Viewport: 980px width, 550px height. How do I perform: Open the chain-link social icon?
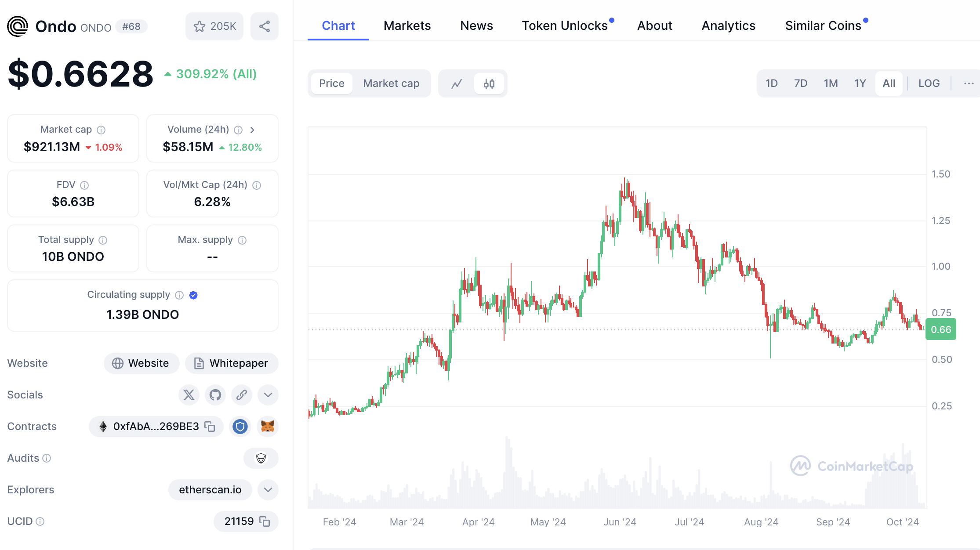[242, 395]
